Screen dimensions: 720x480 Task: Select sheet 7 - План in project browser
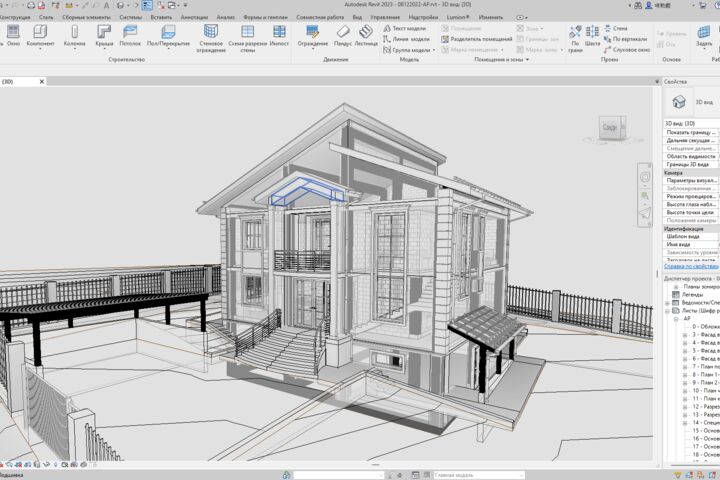click(x=706, y=367)
